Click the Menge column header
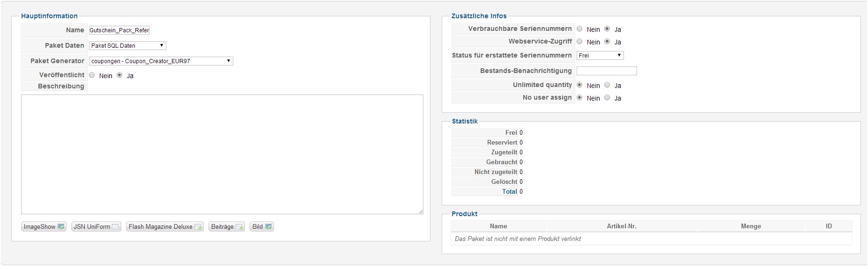Viewport: 868px width, 269px height. (751, 226)
